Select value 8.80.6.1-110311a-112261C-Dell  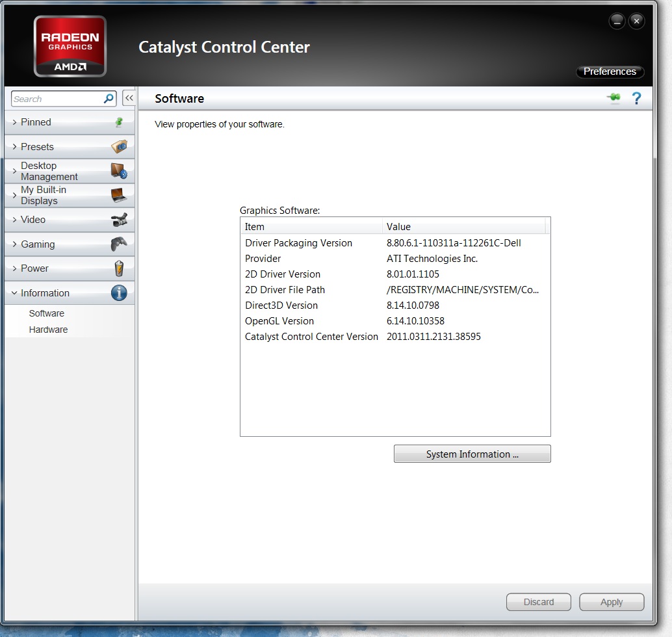pos(454,243)
